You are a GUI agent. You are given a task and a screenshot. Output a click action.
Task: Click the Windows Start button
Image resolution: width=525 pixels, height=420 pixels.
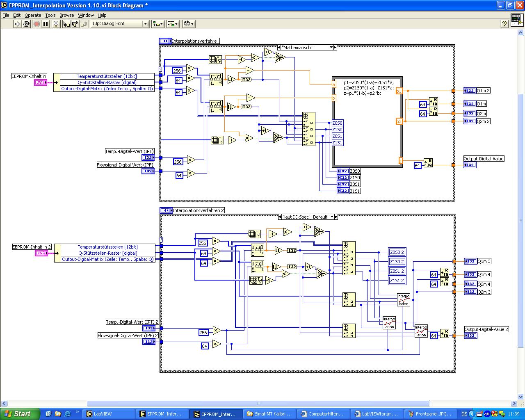pyautogui.click(x=20, y=414)
